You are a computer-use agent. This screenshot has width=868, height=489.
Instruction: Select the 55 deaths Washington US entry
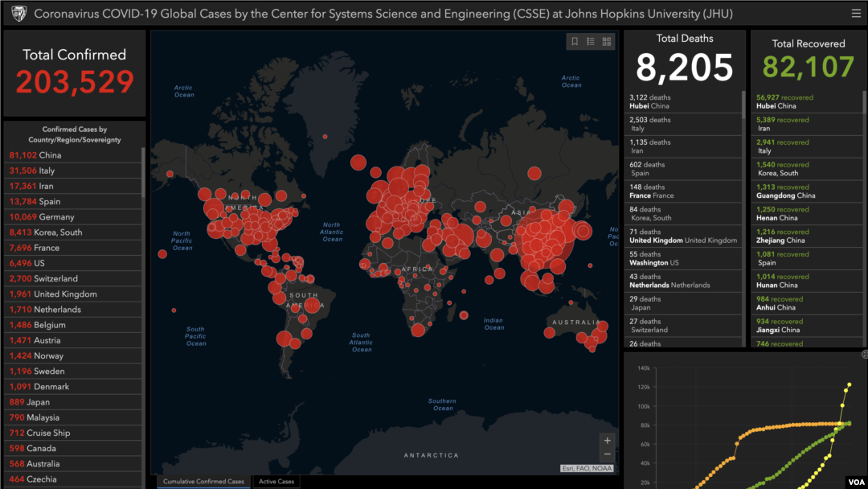pos(683,259)
